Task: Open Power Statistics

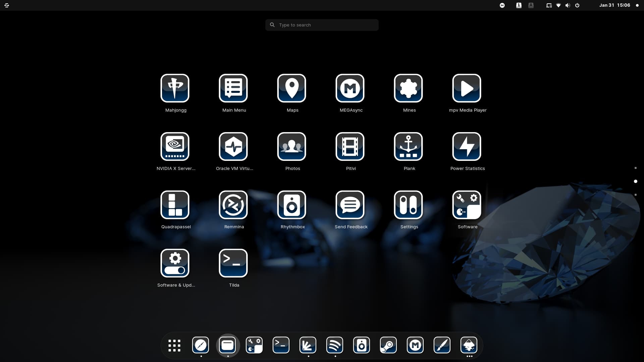Action: [467, 146]
